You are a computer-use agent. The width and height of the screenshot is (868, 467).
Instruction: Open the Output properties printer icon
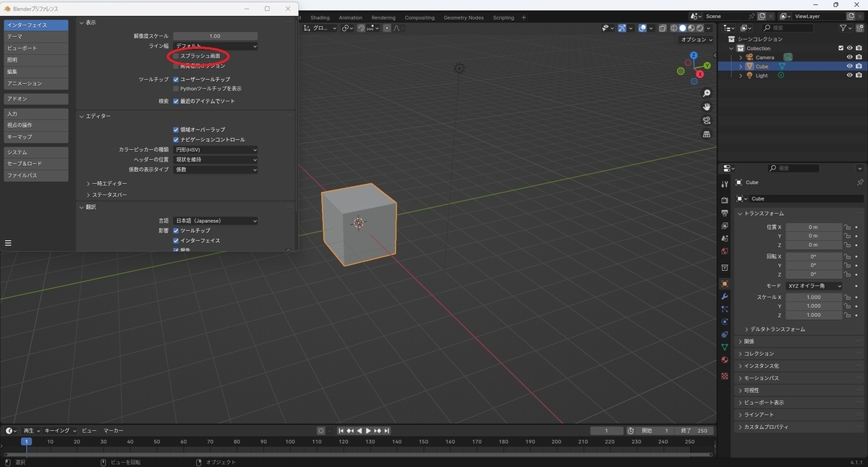point(725,213)
